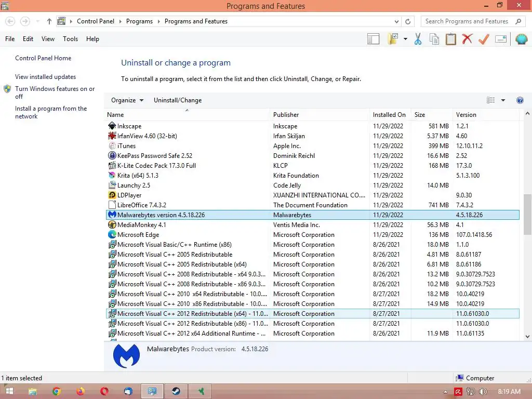Open the Organize dropdown
Image resolution: width=532 pixels, height=399 pixels.
pyautogui.click(x=127, y=100)
